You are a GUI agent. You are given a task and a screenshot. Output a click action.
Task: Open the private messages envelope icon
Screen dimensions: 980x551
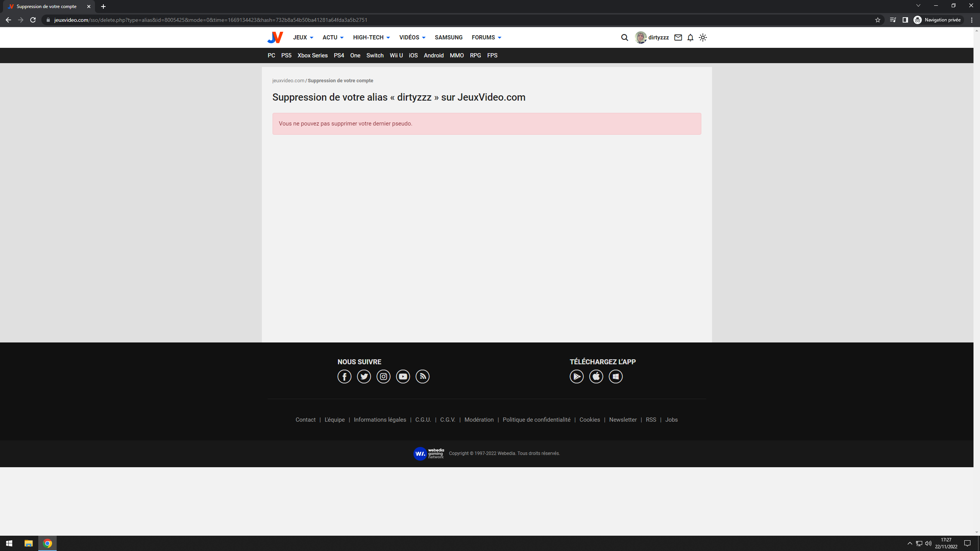tap(678, 37)
